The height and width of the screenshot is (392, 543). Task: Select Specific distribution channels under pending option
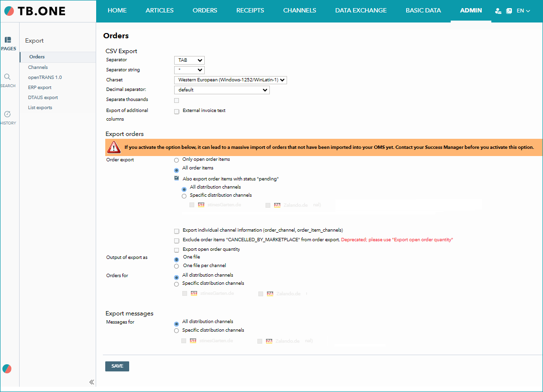coord(184,196)
